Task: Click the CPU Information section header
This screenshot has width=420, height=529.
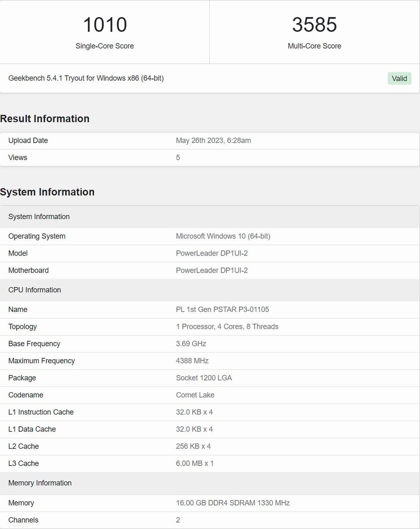Action: [x=35, y=290]
